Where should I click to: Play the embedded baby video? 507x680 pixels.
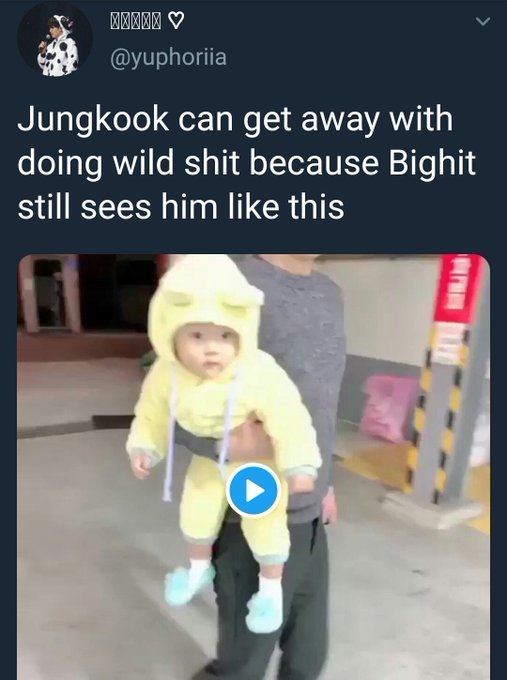(x=253, y=490)
